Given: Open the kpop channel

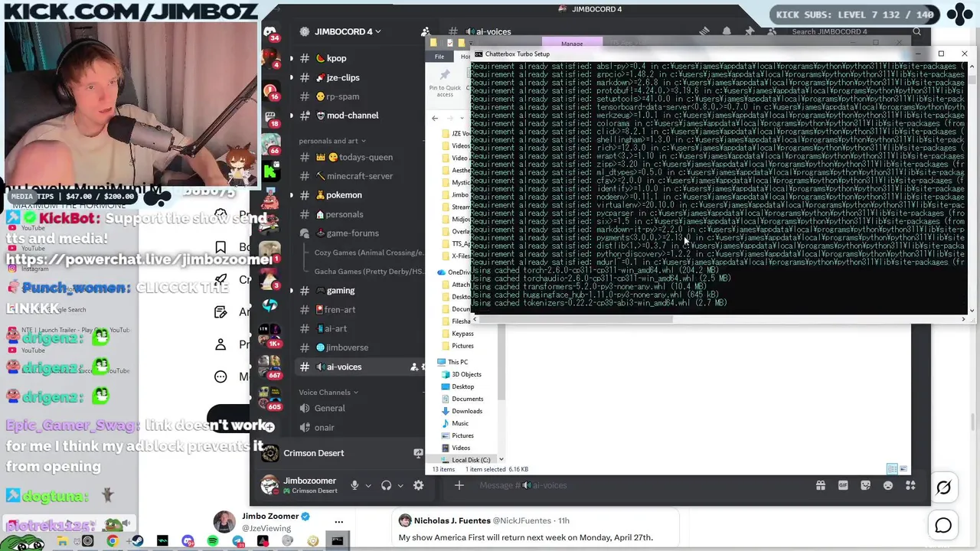Looking at the screenshot, I should tap(336, 58).
